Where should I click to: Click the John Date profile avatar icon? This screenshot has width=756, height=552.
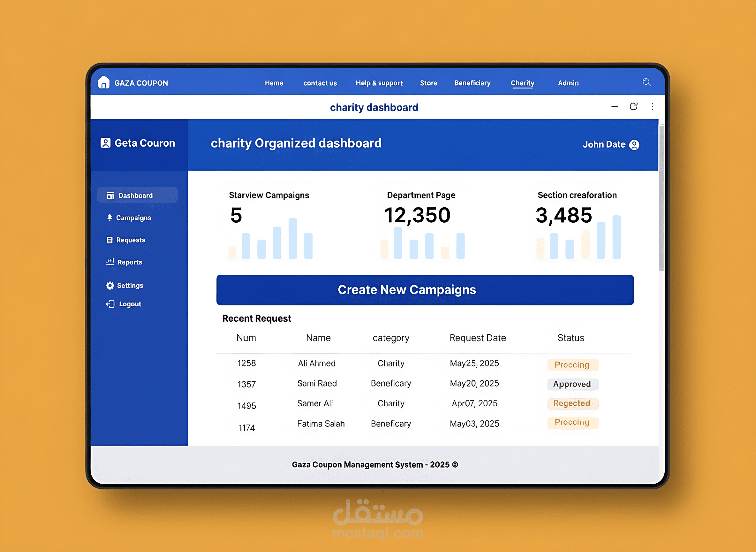(x=634, y=145)
